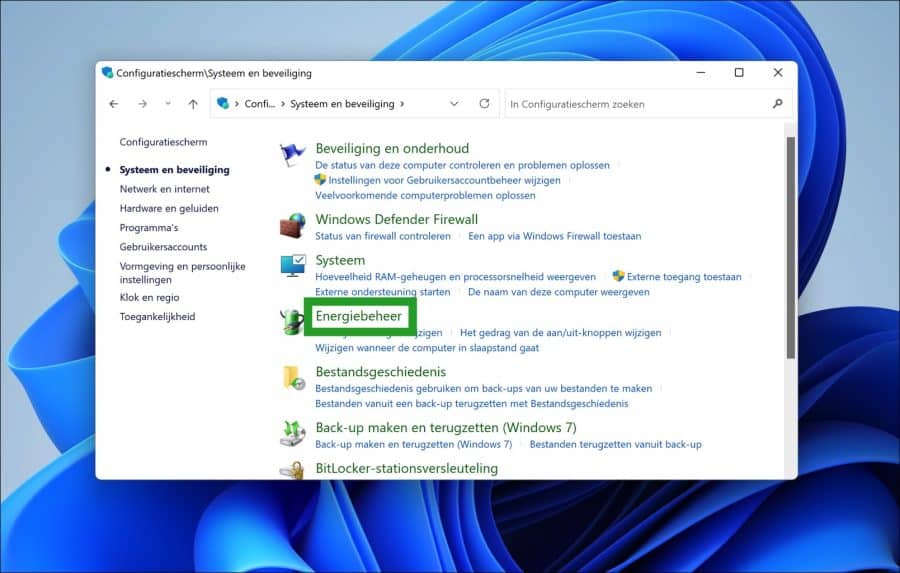The height and width of the screenshot is (573, 900).
Task: Maximize the Configuratiescherm window
Action: (x=739, y=72)
